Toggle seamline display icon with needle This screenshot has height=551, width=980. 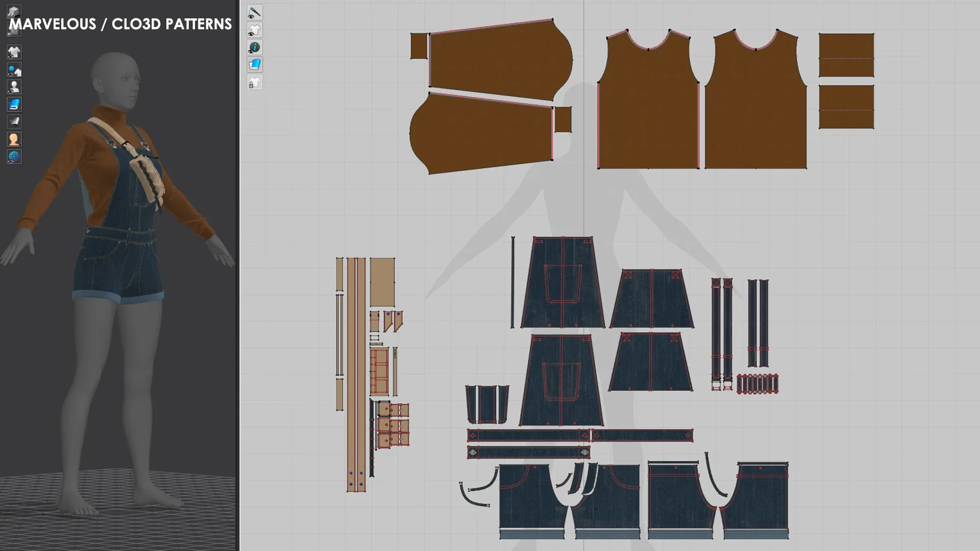[255, 12]
